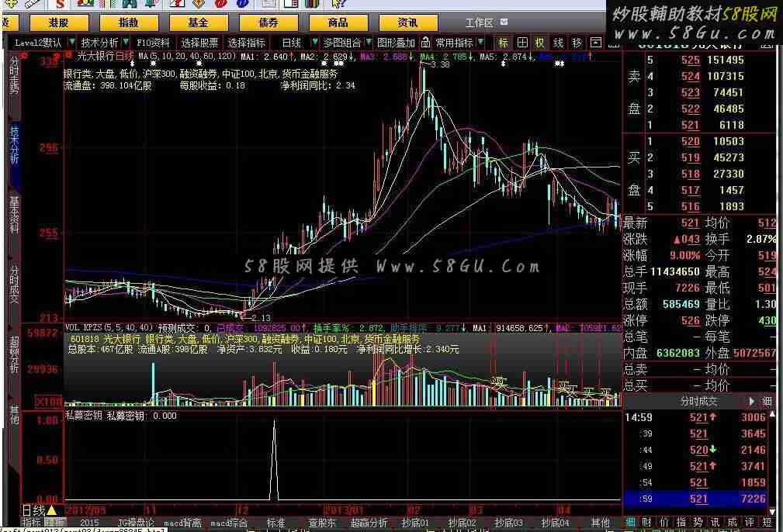Viewport: 783px width, 532px height.
Task: Select the 抄底02 template tab
Action: tap(462, 523)
